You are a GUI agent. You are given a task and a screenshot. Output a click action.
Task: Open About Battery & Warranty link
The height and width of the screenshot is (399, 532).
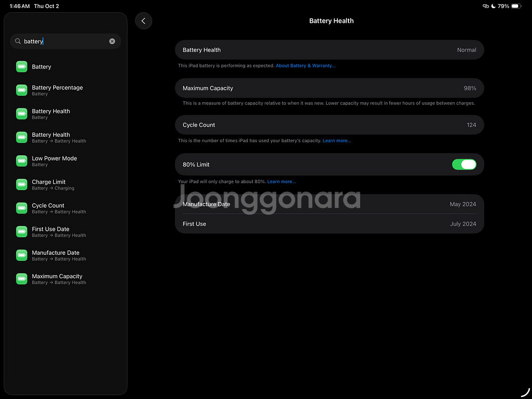point(305,66)
